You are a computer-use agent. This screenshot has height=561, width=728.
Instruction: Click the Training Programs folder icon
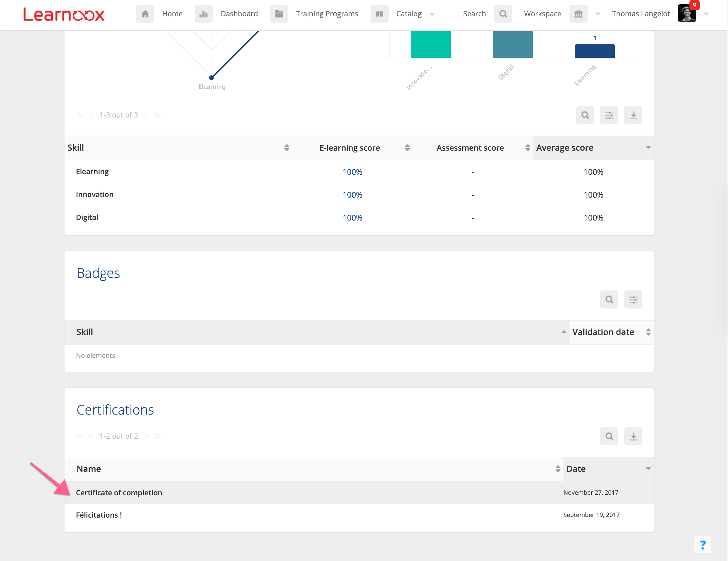pyautogui.click(x=279, y=14)
